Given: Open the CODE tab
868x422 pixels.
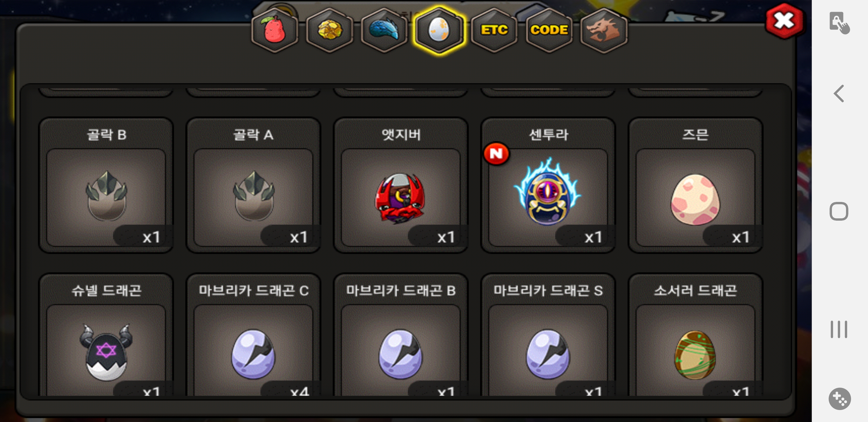Looking at the screenshot, I should click(x=549, y=30).
